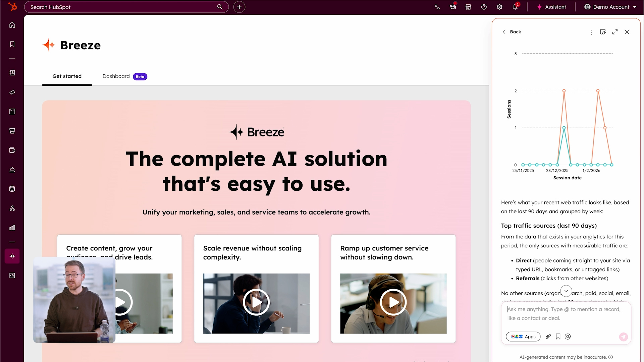Open the Breeze AI sidebar icon

pyautogui.click(x=12, y=256)
